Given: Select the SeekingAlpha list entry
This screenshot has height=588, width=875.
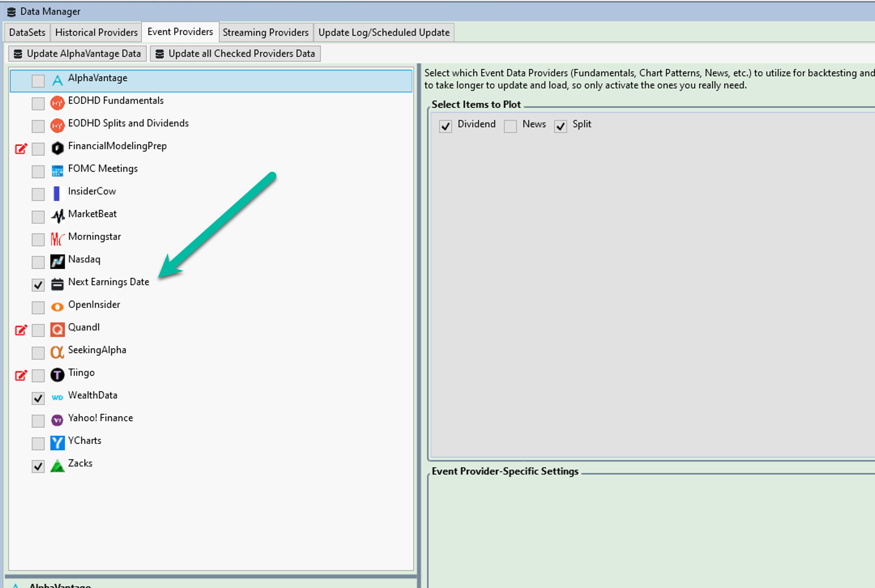Looking at the screenshot, I should coord(211,352).
